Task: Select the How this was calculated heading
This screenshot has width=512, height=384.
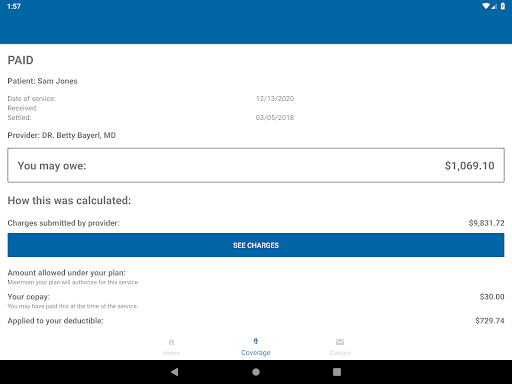Action: (x=69, y=200)
